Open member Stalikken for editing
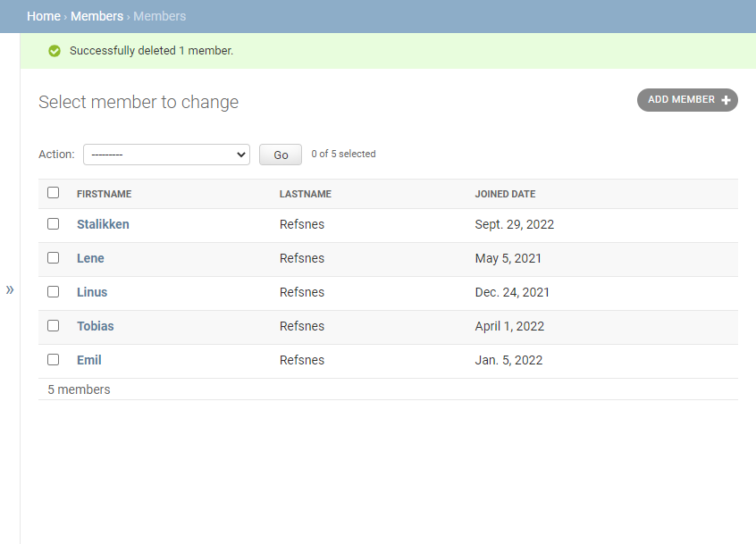 click(103, 224)
